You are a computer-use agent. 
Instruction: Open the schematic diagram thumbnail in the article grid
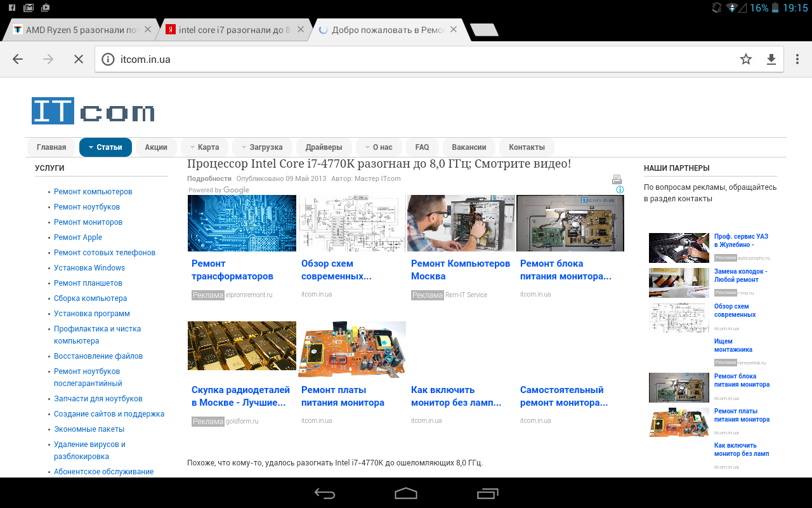tap(351, 223)
